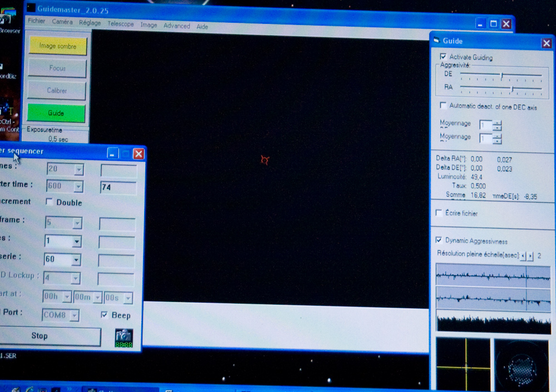The image size is (556, 392).
Task: Open the dropdown showing 1 in sequencer
Action: [x=77, y=241]
